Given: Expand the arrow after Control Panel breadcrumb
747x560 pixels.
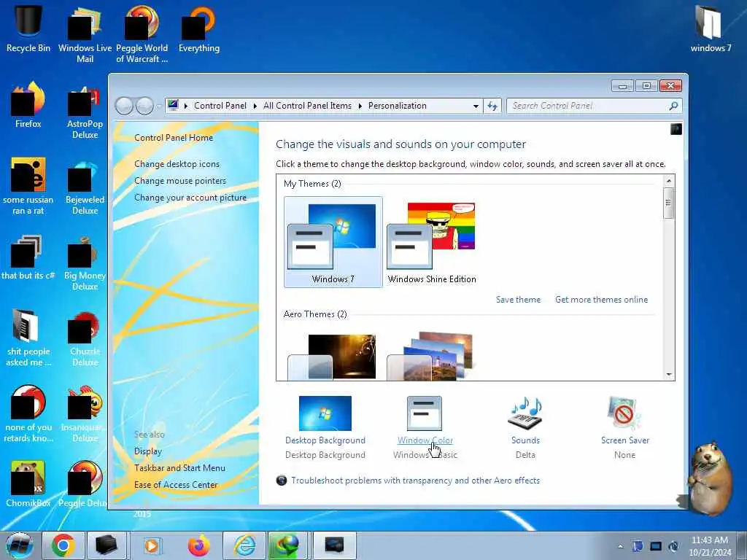Looking at the screenshot, I should tap(255, 106).
